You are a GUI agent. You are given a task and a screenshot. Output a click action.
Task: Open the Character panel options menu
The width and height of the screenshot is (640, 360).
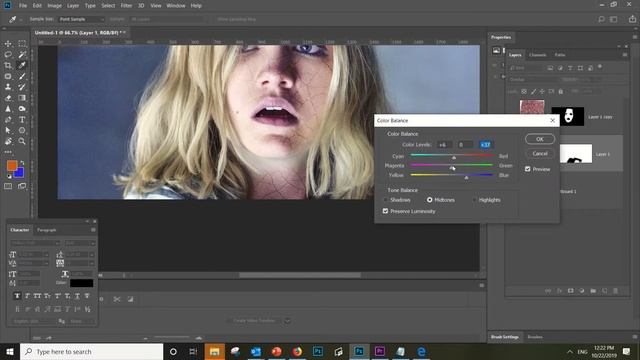pos(93,230)
